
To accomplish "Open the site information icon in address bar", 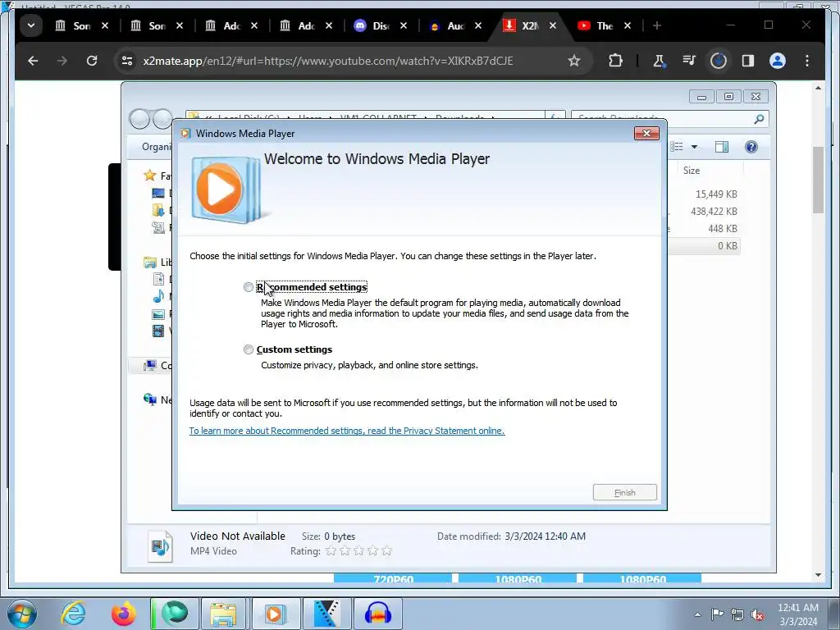I will (x=127, y=61).
